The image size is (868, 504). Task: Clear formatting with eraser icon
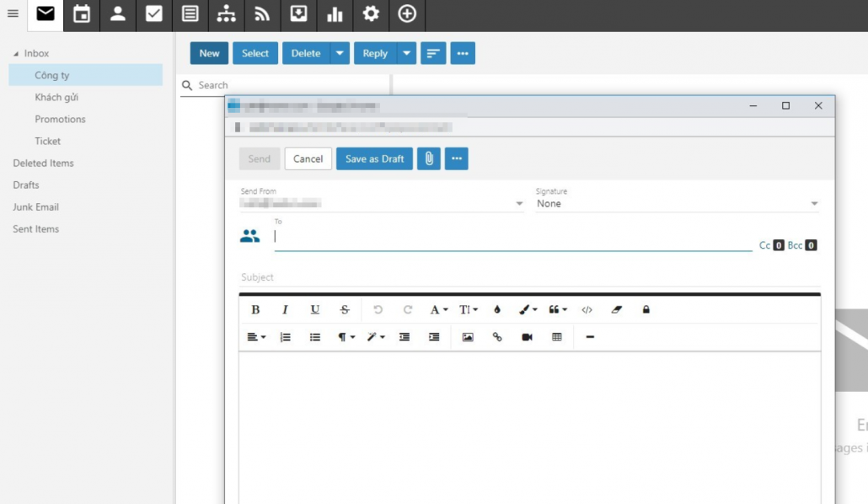[616, 309]
